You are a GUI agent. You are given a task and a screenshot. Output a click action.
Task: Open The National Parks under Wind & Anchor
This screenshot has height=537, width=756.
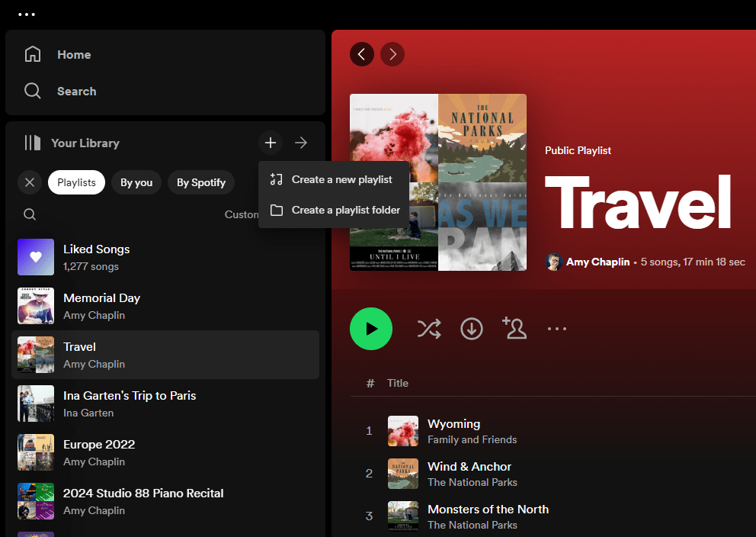472,483
